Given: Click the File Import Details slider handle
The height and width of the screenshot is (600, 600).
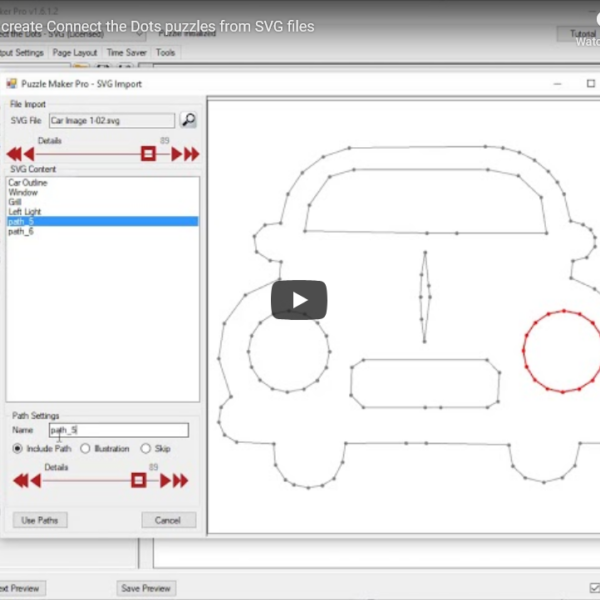Looking at the screenshot, I should (x=148, y=154).
